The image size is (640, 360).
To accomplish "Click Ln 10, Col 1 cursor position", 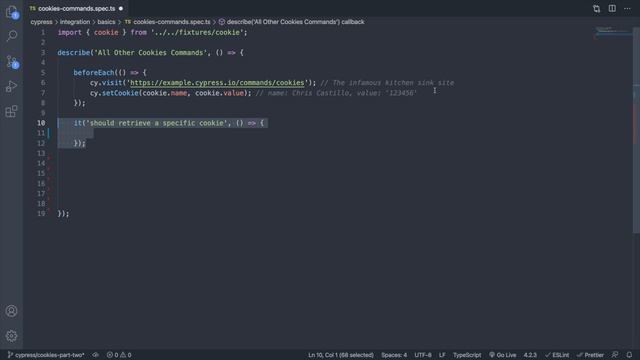I will tap(341, 355).
